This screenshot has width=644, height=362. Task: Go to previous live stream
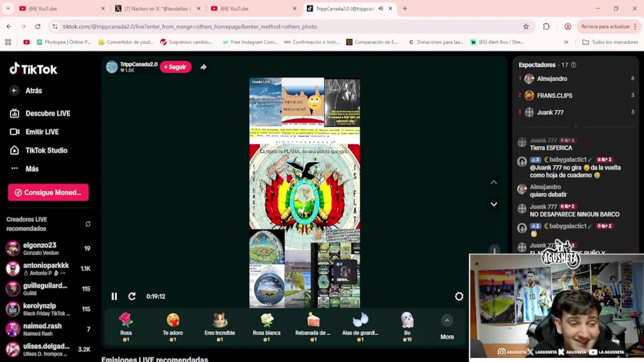coord(494,183)
